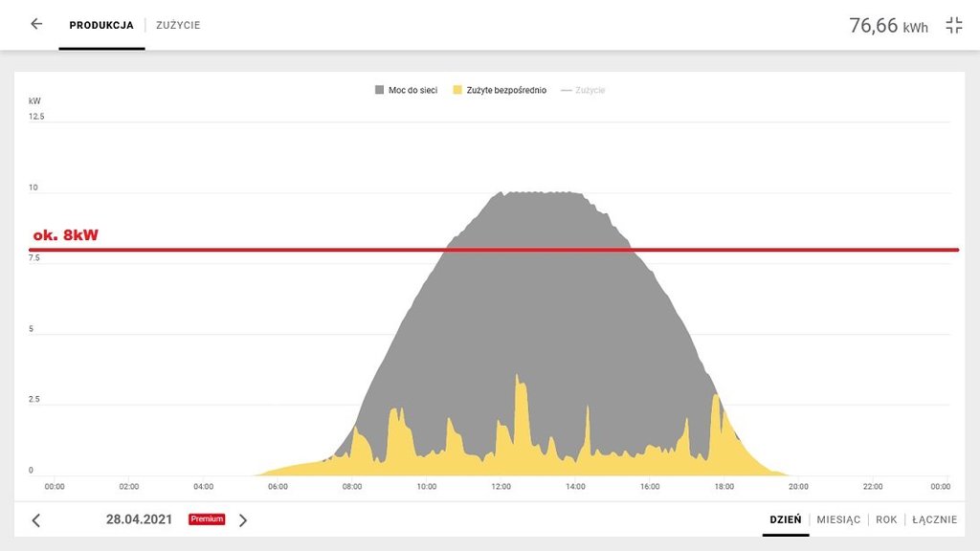Screen dimensions: 980x551
Task: Go to previous day with left chevron
Action: pos(36,520)
